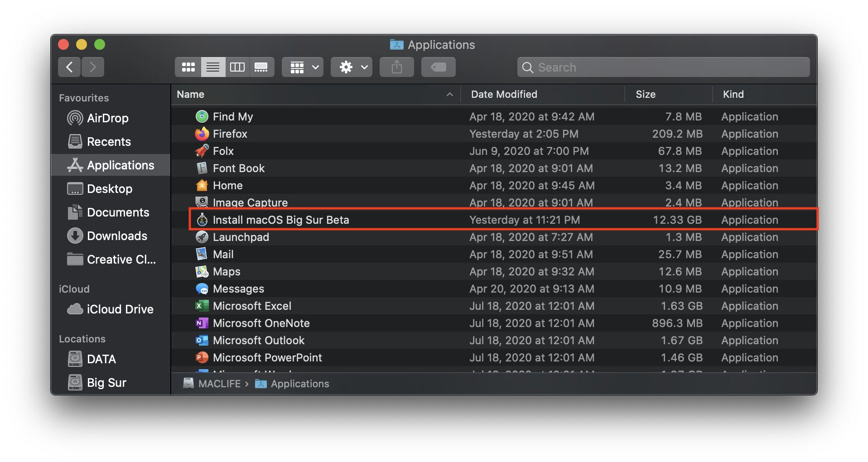This screenshot has width=868, height=462.
Task: Click the iCloud Drive sidebar icon
Action: (74, 309)
